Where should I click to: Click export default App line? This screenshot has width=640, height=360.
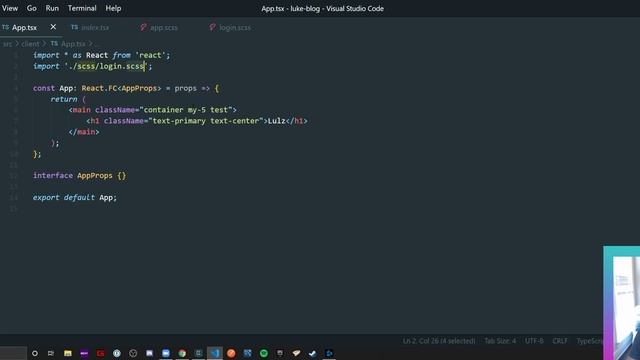pyautogui.click(x=75, y=198)
